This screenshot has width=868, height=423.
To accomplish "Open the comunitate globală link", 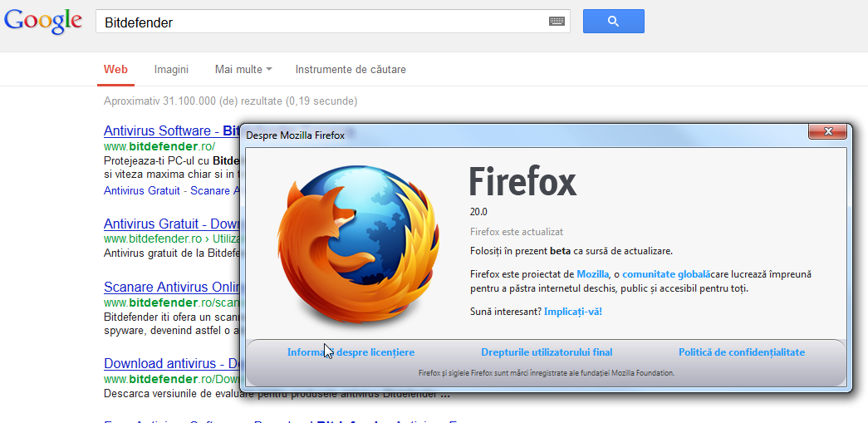I will tap(666, 274).
